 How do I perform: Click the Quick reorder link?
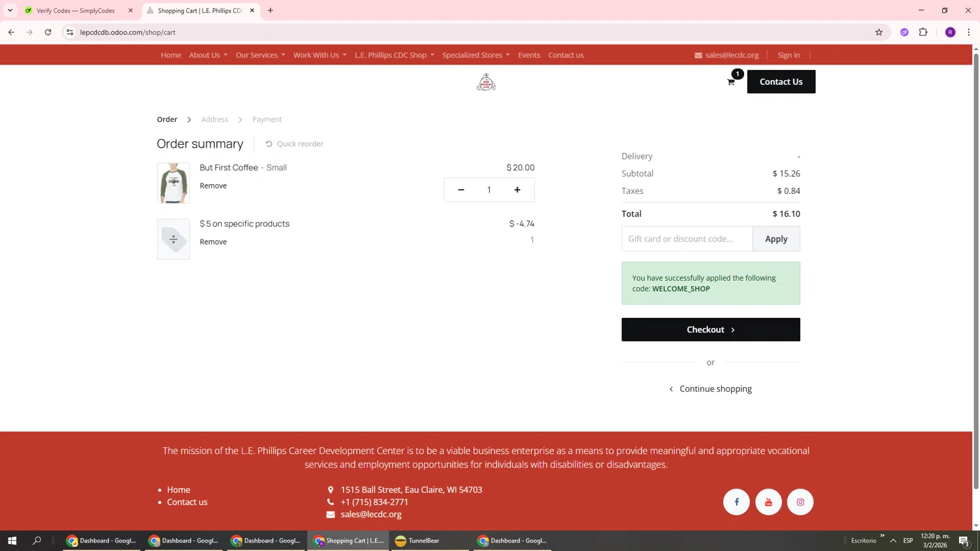click(294, 144)
